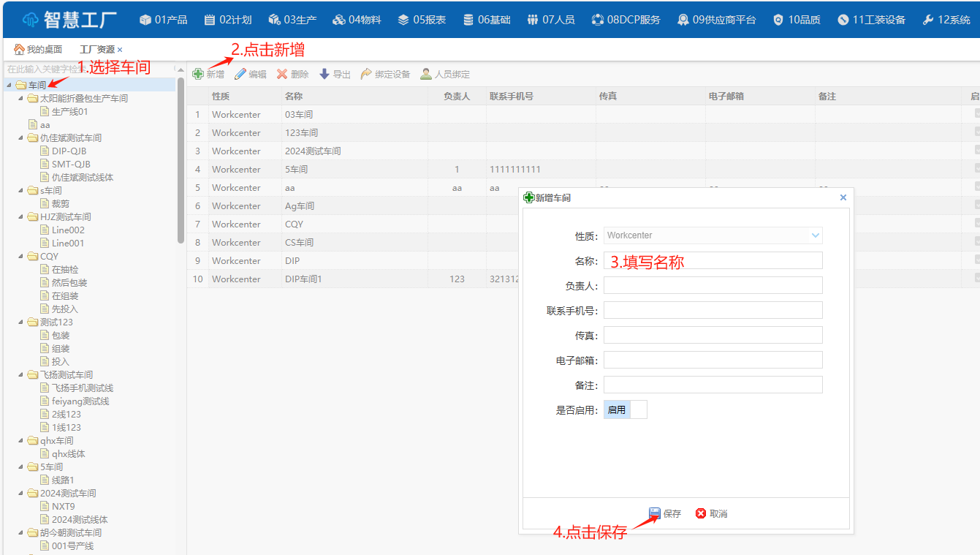This screenshot has width=980, height=555.
Task: Open the 10品质 menu
Action: click(x=797, y=20)
